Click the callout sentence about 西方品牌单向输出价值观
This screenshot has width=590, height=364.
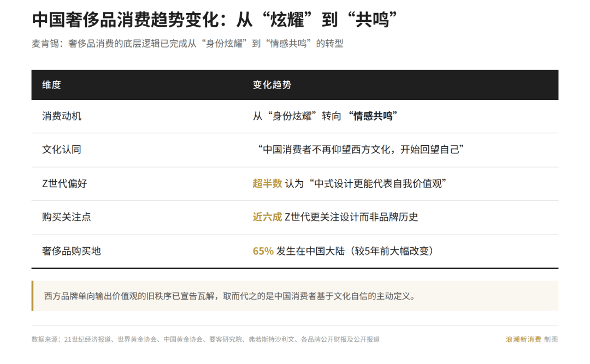(230, 296)
